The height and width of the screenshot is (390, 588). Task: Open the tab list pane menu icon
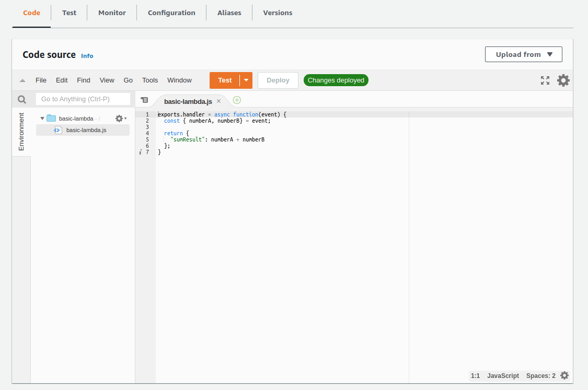tap(144, 100)
